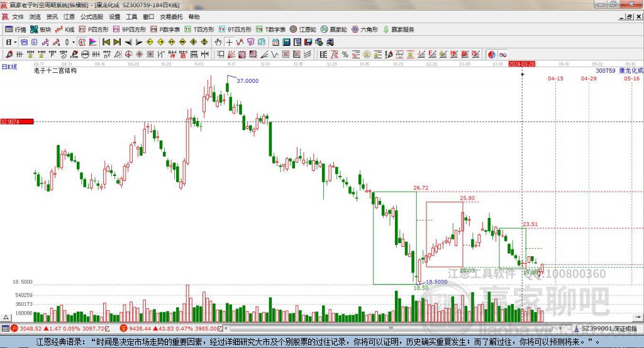This screenshot has width=644, height=348.
Task: Click the 23.51 price level label
Action: click(x=530, y=224)
